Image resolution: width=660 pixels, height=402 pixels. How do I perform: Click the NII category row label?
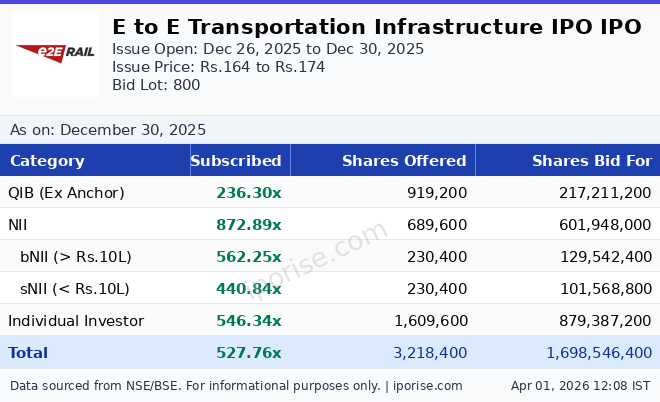coord(20,225)
